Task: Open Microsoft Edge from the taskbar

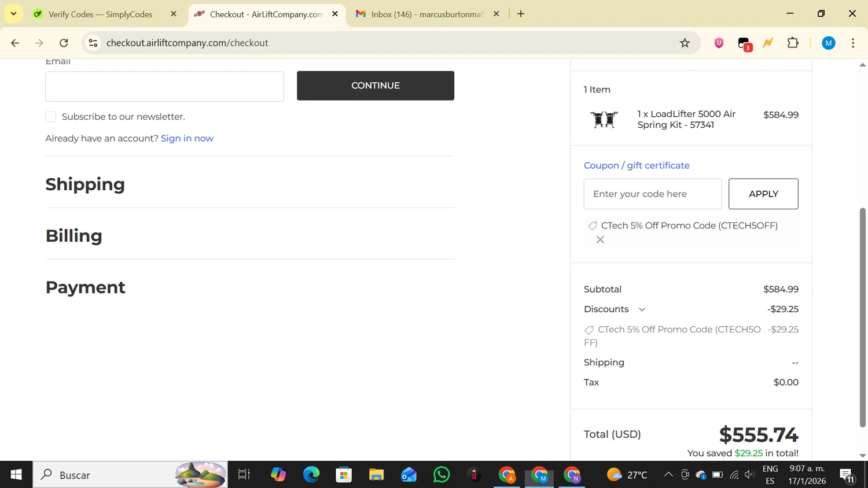Action: (311, 475)
